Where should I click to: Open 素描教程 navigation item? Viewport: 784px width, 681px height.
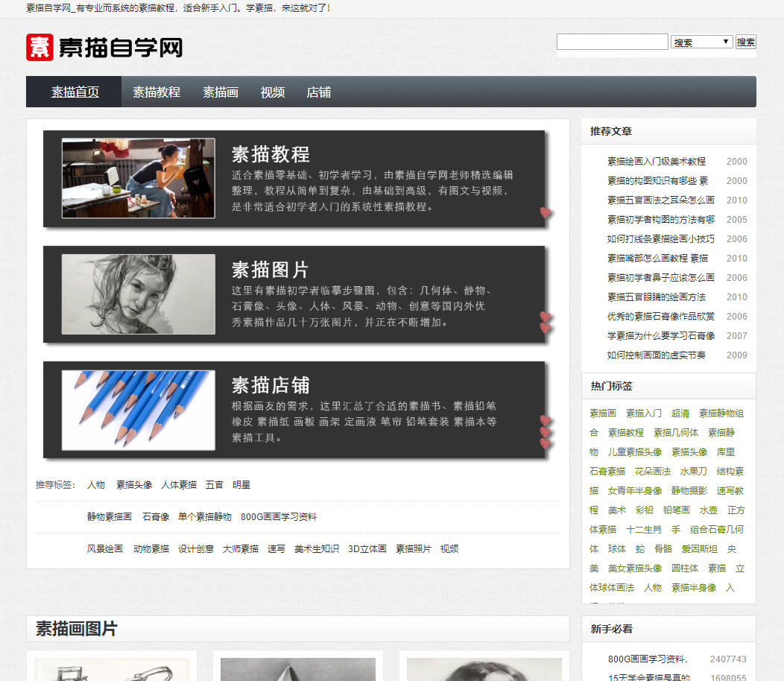click(157, 92)
